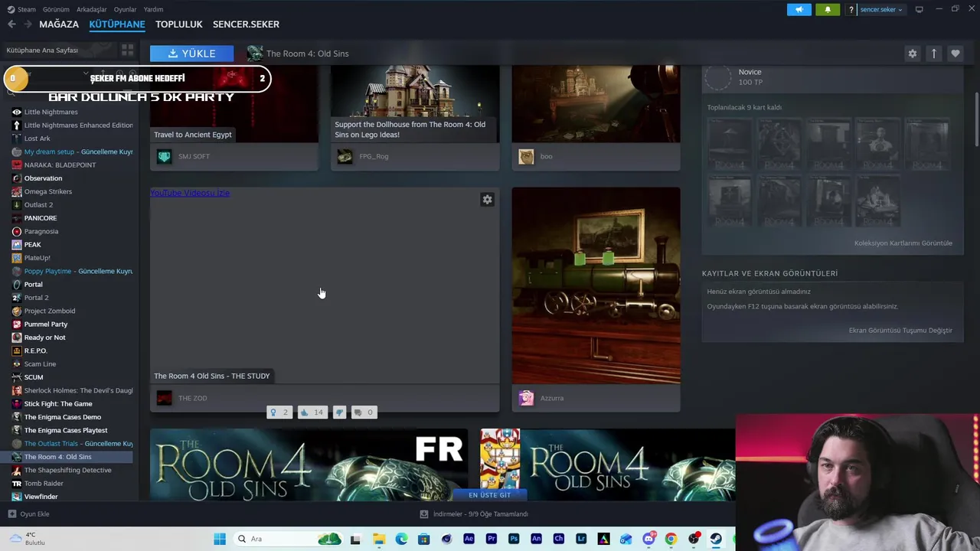Open the comments count bubble
This screenshot has width=980, height=551.
(364, 412)
